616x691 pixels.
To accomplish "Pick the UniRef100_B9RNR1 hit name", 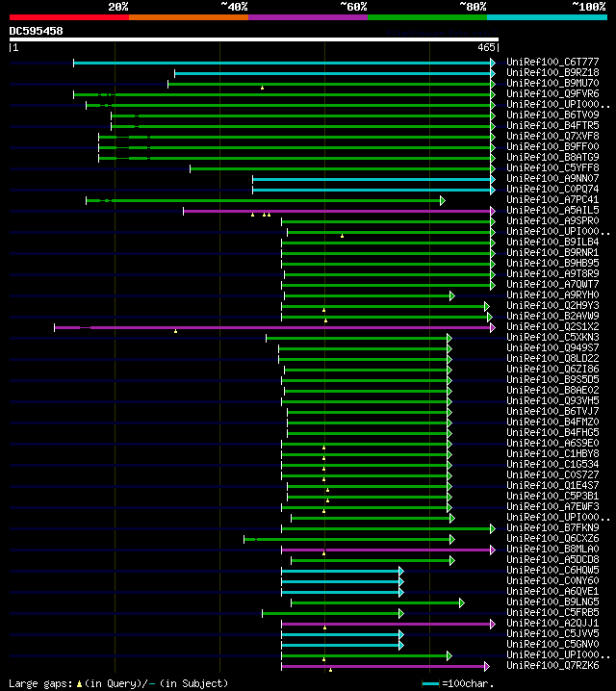I will pyautogui.click(x=552, y=252).
